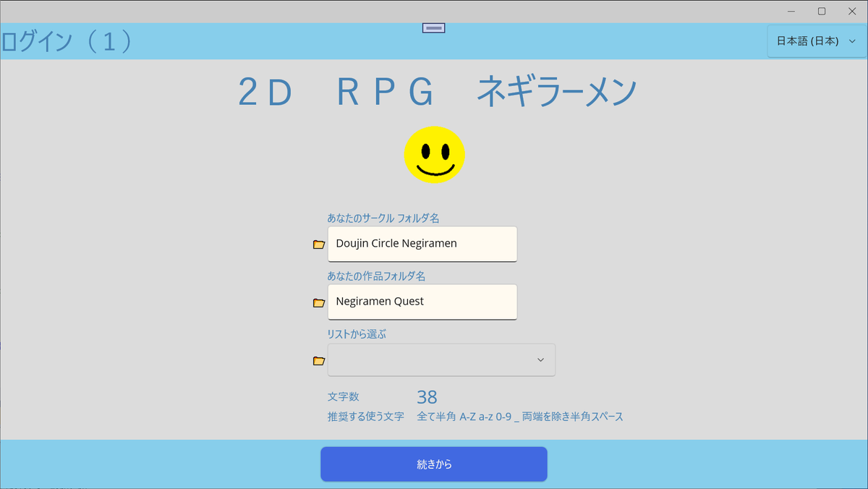This screenshot has height=489, width=868.
Task: Click the あなたのサークル フォルダ名 label
Action: click(383, 218)
